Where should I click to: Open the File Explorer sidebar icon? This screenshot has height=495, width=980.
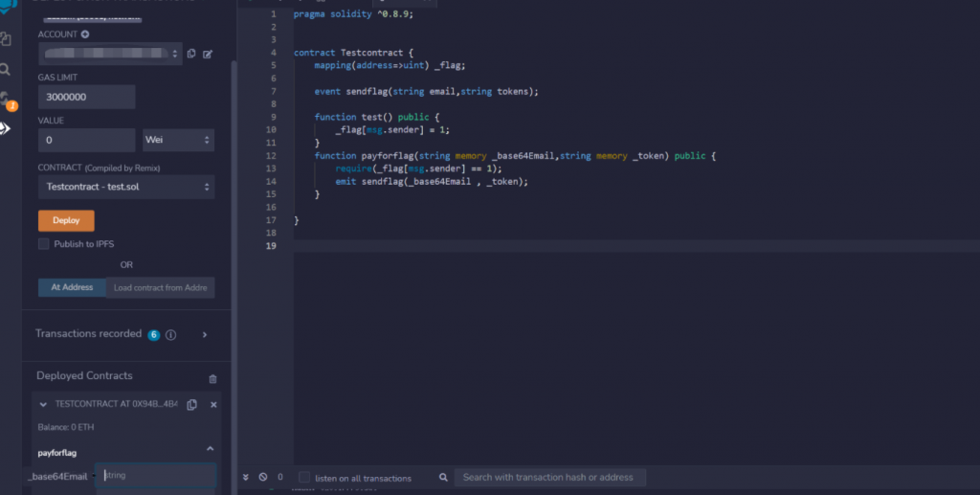click(x=7, y=39)
